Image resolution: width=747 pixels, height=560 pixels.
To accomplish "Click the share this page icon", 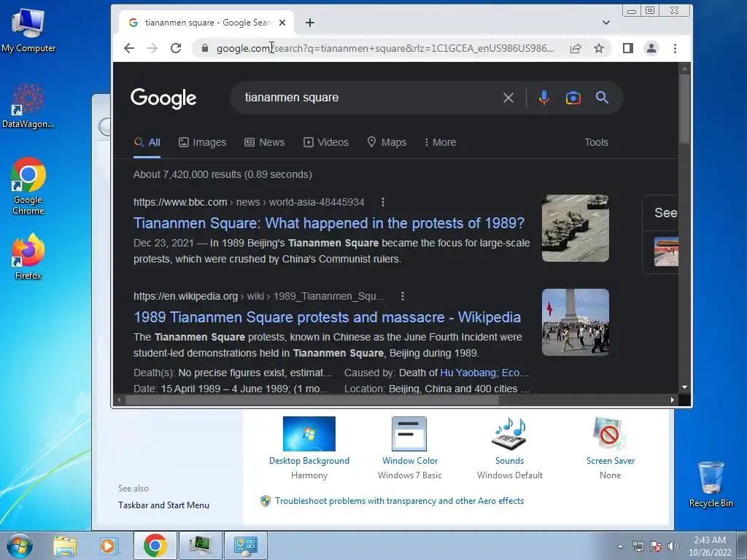I will [576, 48].
